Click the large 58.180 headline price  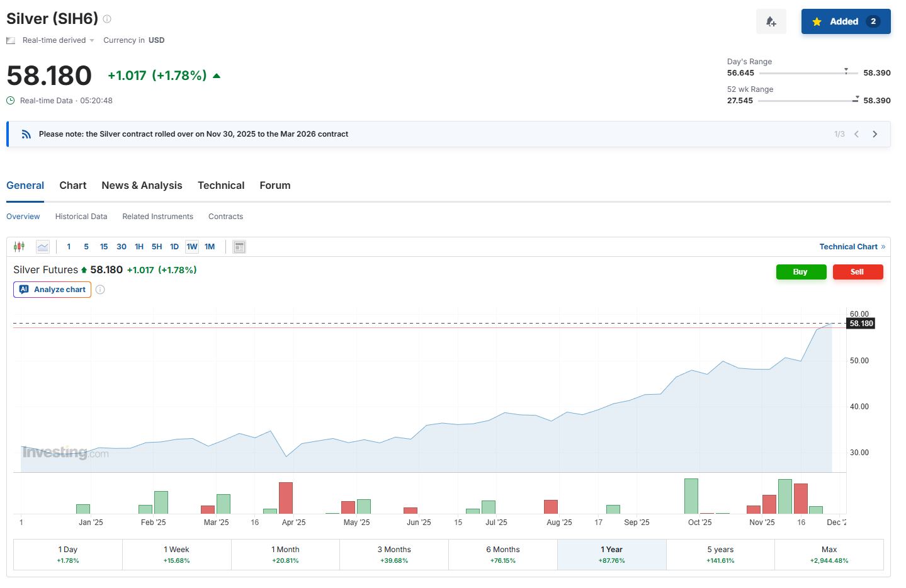click(49, 76)
